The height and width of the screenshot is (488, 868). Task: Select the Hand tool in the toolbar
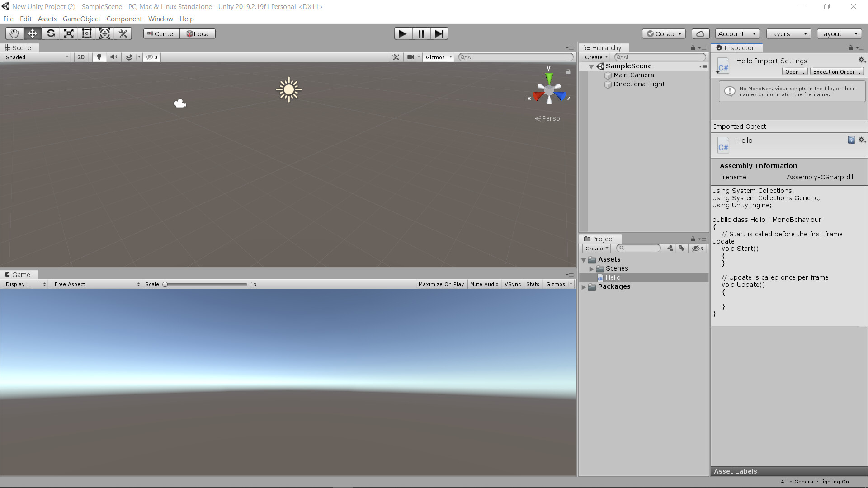click(14, 33)
